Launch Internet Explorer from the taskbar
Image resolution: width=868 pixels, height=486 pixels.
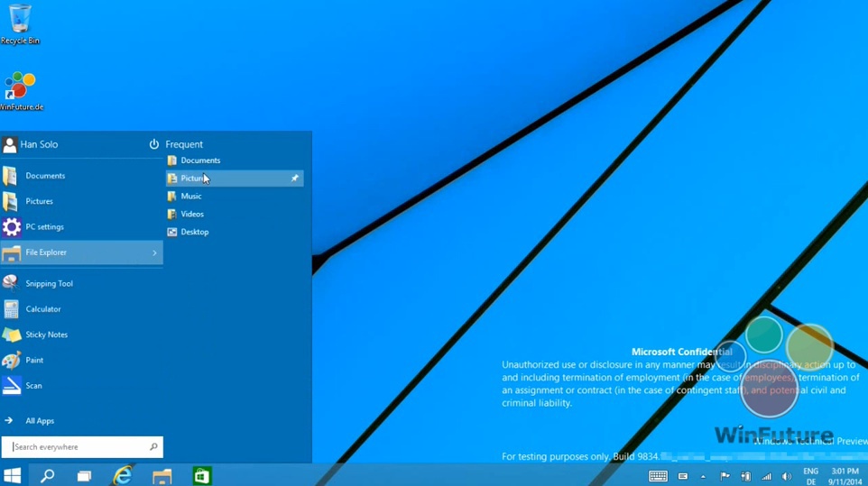point(123,475)
